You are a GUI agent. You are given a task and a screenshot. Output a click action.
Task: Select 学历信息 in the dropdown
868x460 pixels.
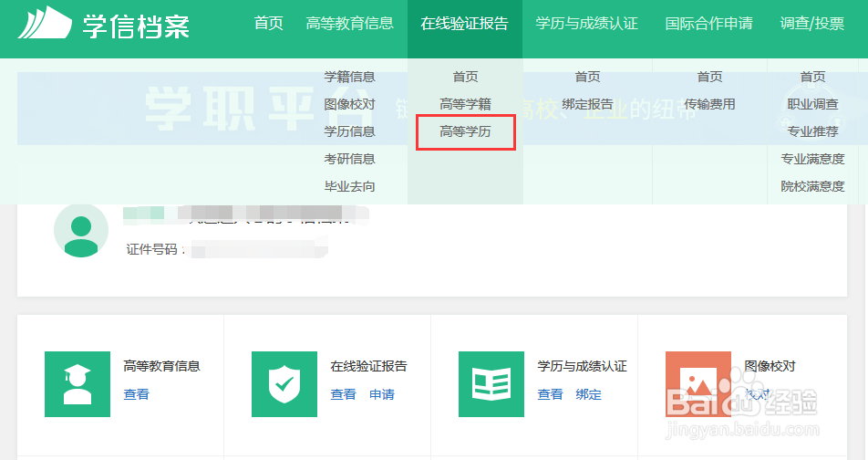point(350,131)
